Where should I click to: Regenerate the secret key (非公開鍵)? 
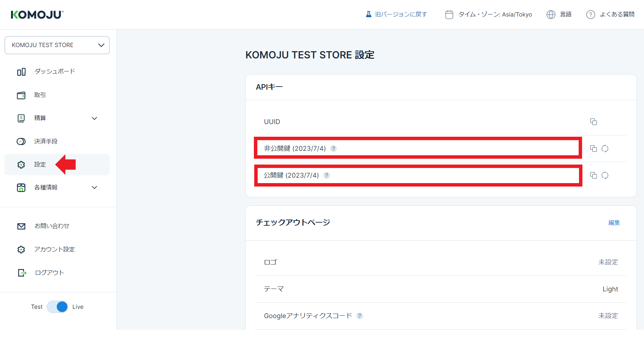click(x=605, y=148)
